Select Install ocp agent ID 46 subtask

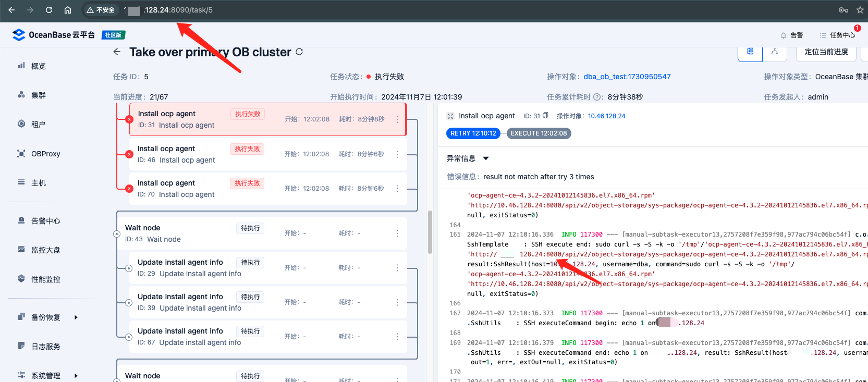[267, 154]
